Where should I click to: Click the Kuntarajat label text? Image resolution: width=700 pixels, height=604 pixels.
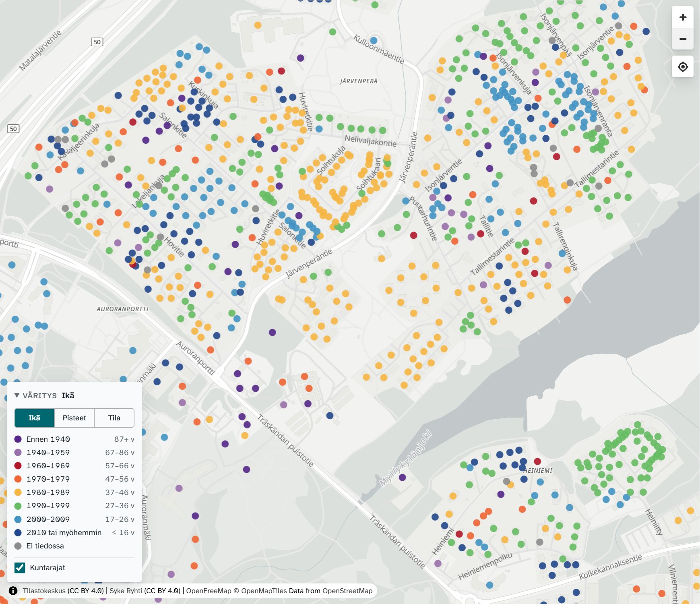pyautogui.click(x=47, y=567)
